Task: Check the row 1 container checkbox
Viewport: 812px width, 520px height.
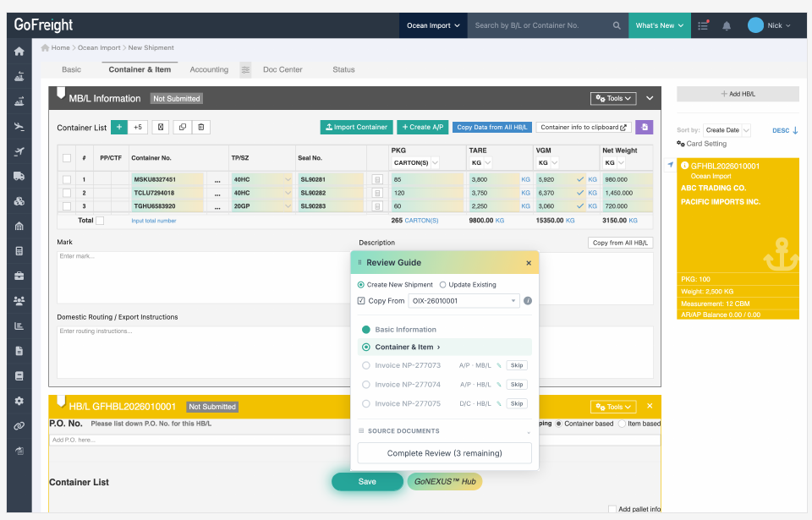Action: 67,180
